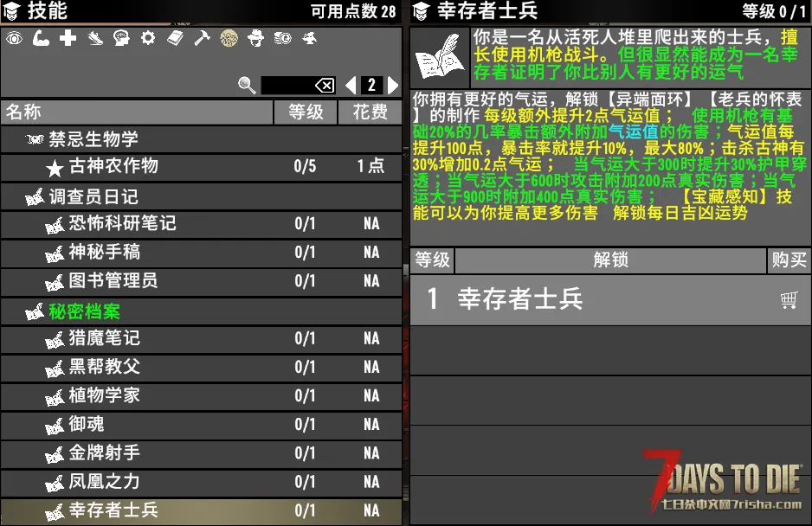Collapse the 秘密档案 group

click(84, 311)
